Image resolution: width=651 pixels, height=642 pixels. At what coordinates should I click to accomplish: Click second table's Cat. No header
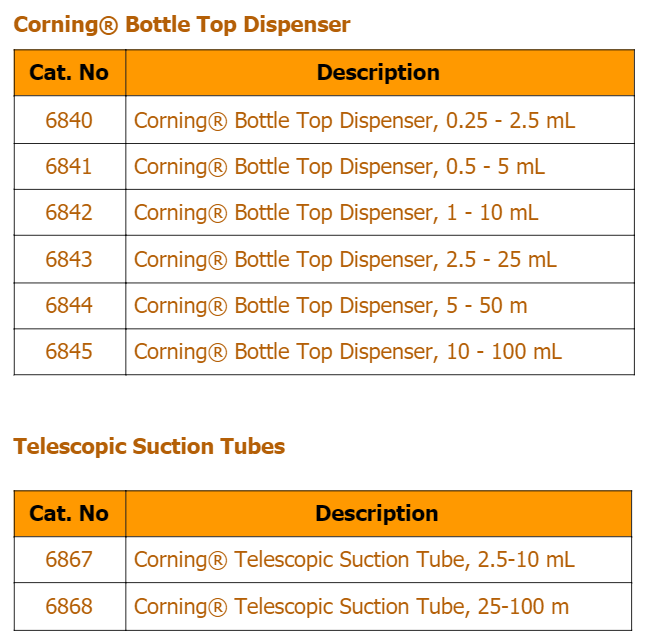point(69,514)
